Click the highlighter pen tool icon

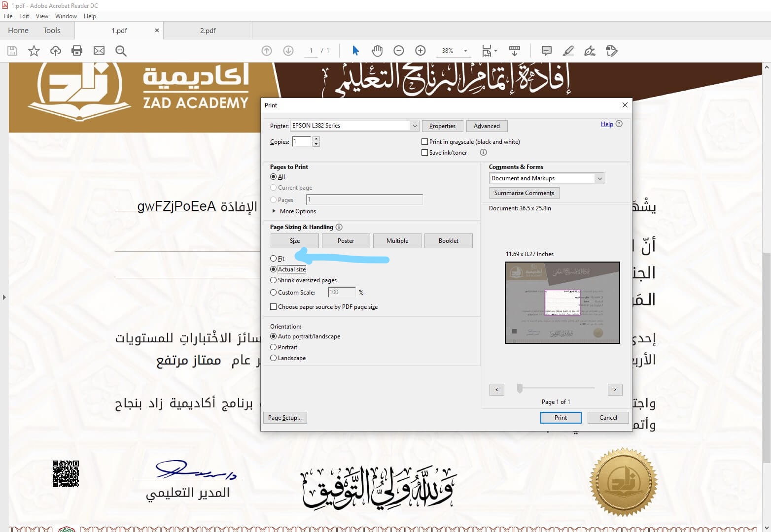pyautogui.click(x=568, y=51)
